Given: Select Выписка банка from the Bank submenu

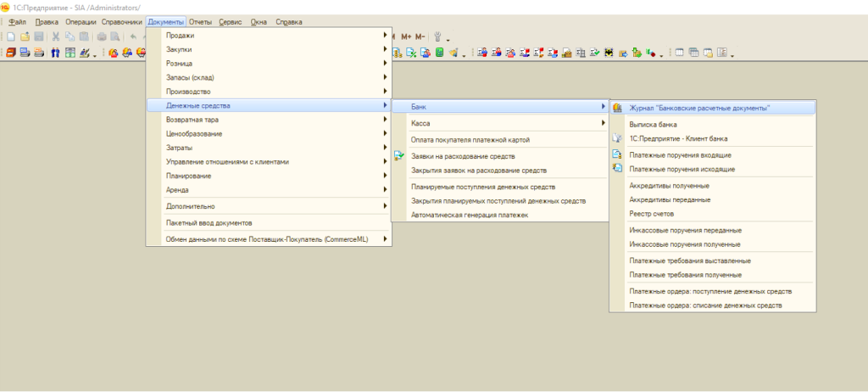Looking at the screenshot, I should point(653,124).
